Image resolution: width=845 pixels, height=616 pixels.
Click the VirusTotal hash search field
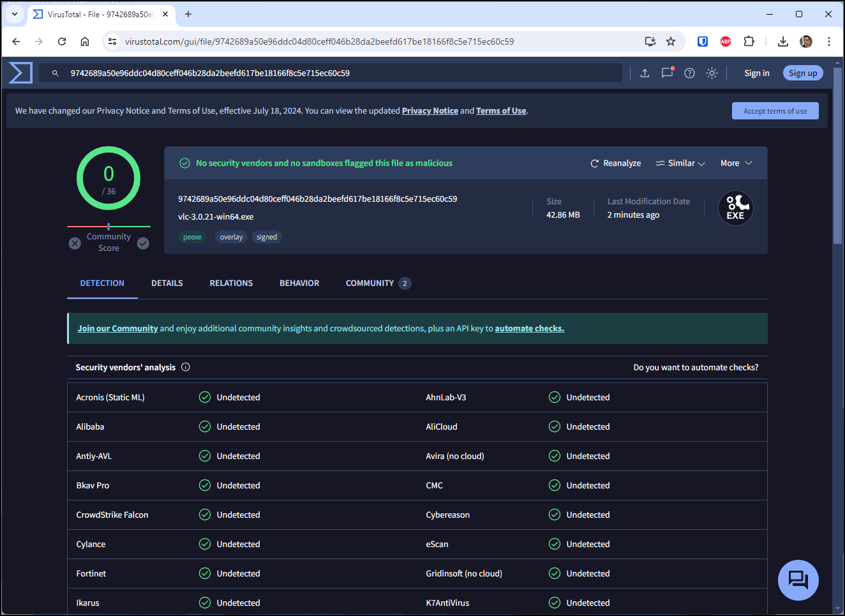331,73
